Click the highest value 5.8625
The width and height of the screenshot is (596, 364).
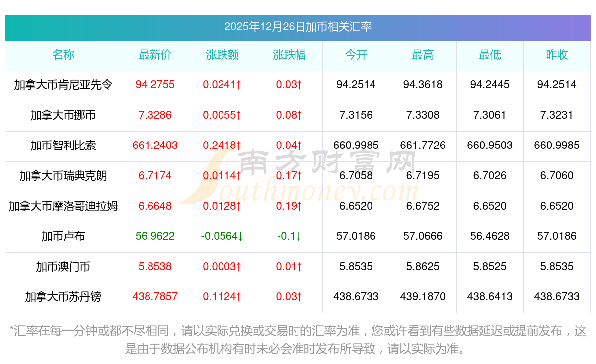423,267
